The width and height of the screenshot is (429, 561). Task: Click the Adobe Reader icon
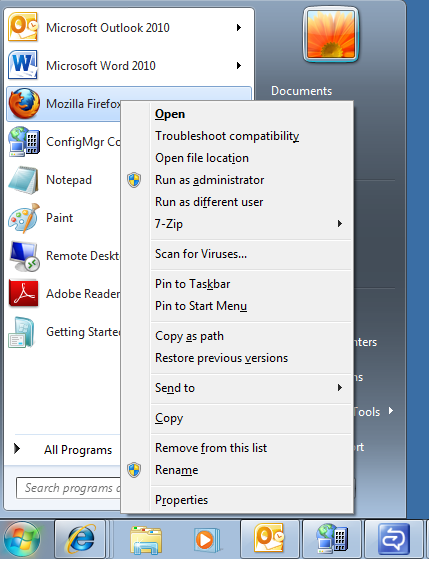(24, 293)
